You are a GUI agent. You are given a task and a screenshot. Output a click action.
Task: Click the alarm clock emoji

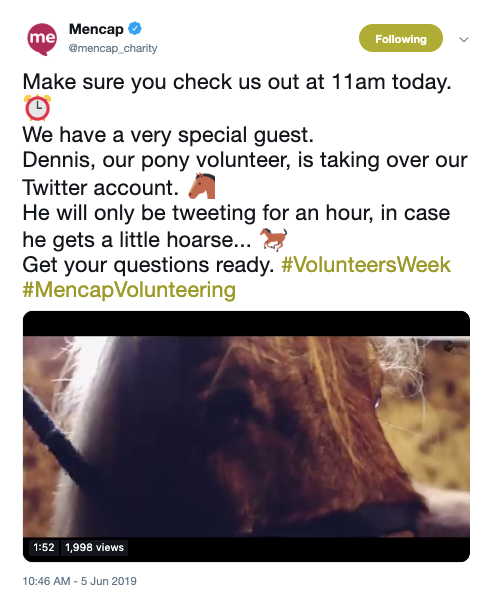tap(37, 108)
